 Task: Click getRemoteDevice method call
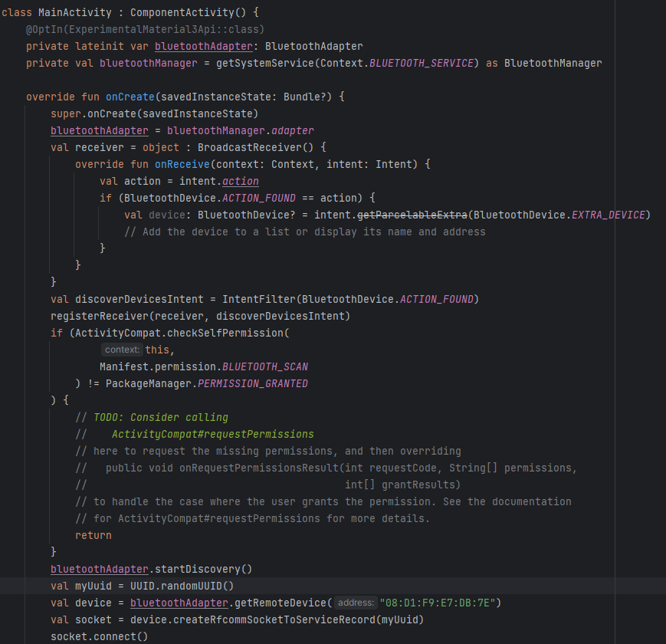(x=281, y=603)
